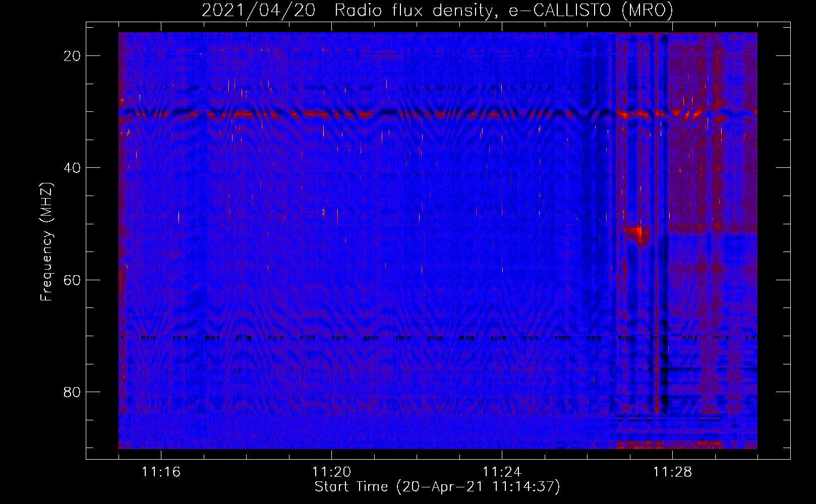The height and width of the screenshot is (504, 816).
Task: Click the '11:20' time tick label
Action: click(x=331, y=472)
